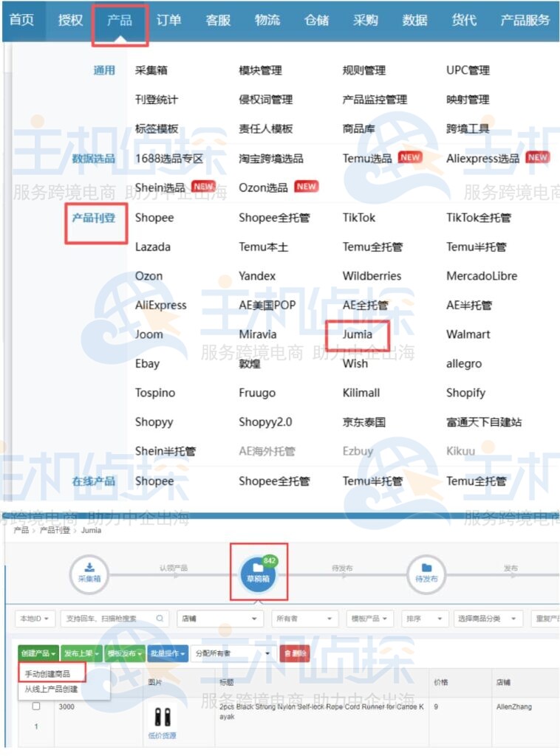Open UPC管理 link
The width and height of the screenshot is (560, 756).
tap(468, 70)
